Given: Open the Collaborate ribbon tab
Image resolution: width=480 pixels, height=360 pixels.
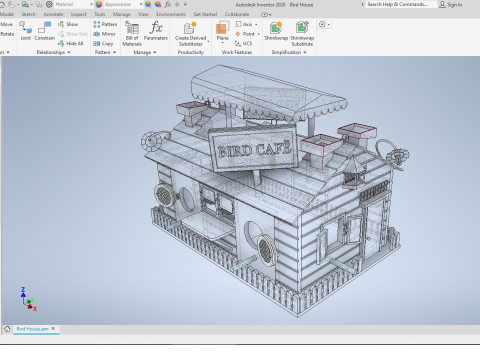Looking at the screenshot, I should [237, 14].
